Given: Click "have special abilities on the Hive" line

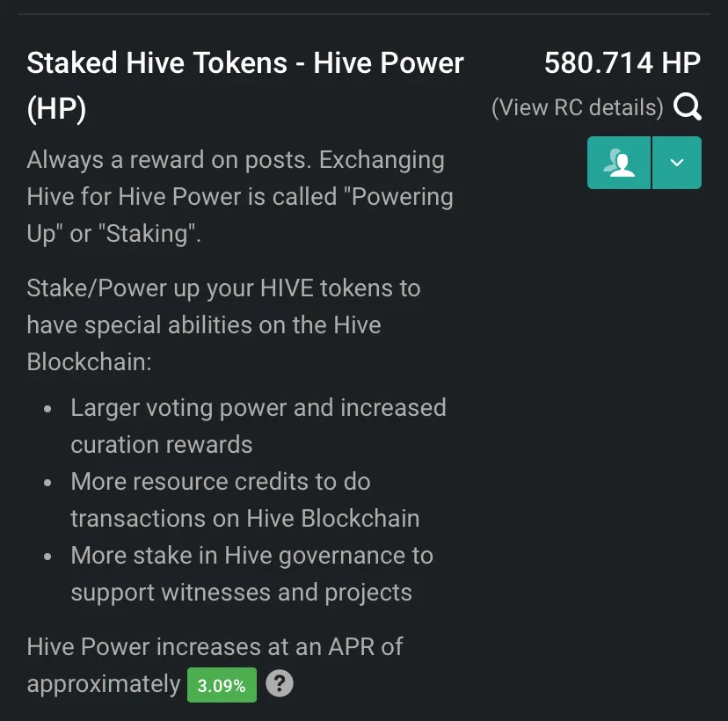Looking at the screenshot, I should coord(204,325).
